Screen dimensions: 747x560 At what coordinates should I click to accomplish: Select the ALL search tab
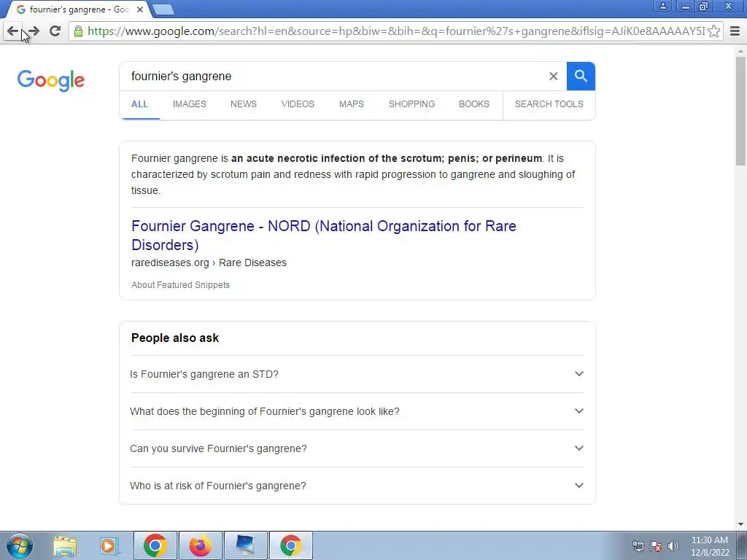coord(139,104)
